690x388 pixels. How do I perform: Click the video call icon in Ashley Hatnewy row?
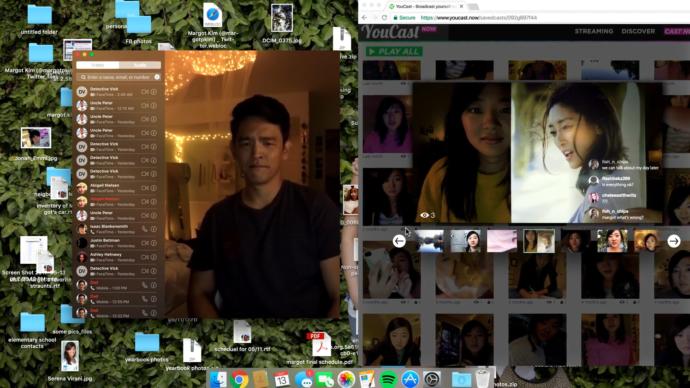click(x=145, y=256)
